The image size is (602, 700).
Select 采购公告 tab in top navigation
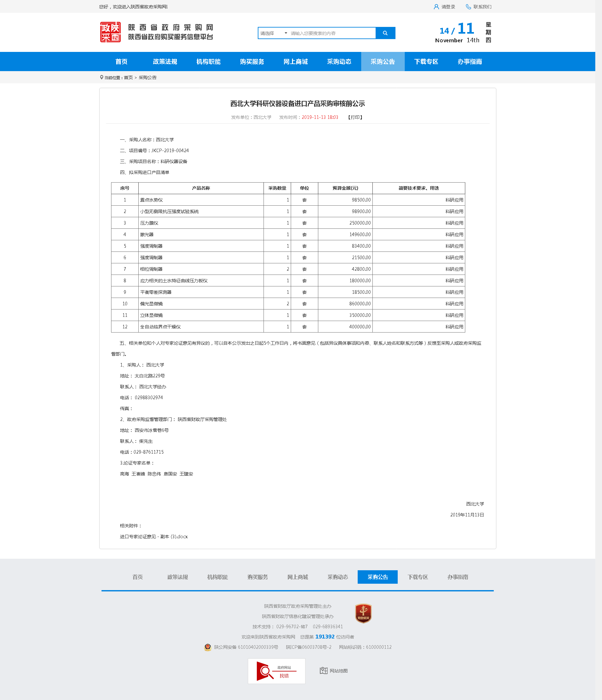tap(383, 62)
